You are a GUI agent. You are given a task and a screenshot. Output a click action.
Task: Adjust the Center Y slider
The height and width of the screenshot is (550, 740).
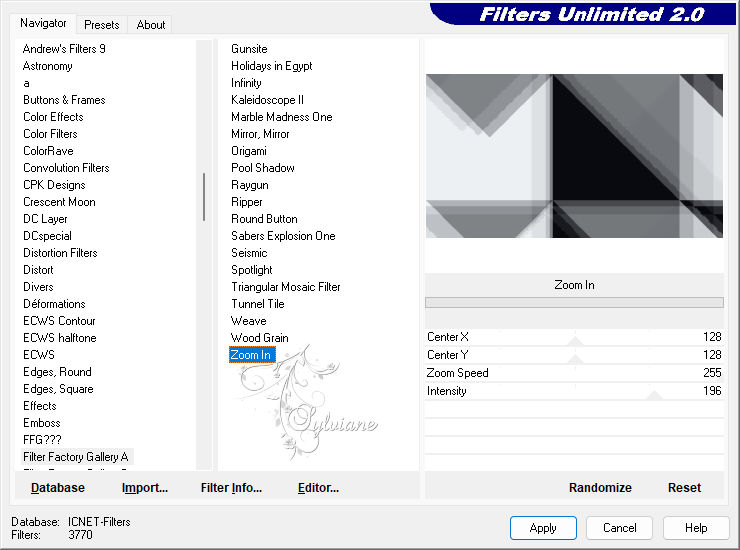(x=574, y=355)
